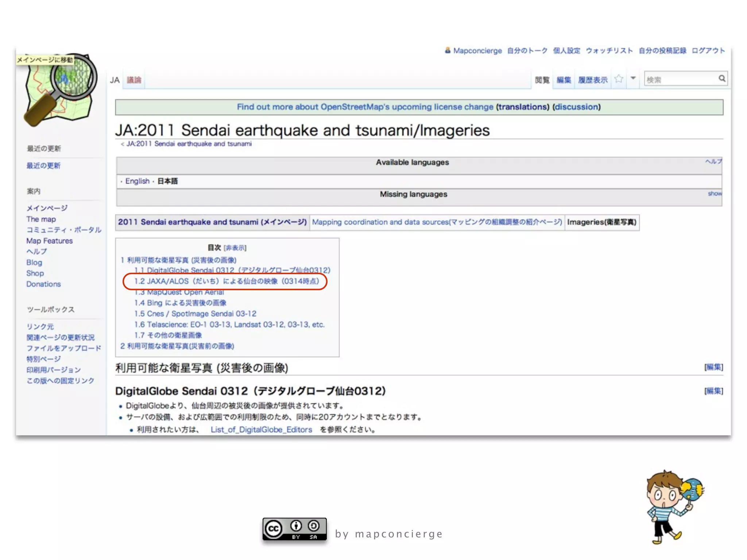Open the 議論 discussion tab
Image resolution: width=747 pixels, height=560 pixels.
tap(134, 80)
